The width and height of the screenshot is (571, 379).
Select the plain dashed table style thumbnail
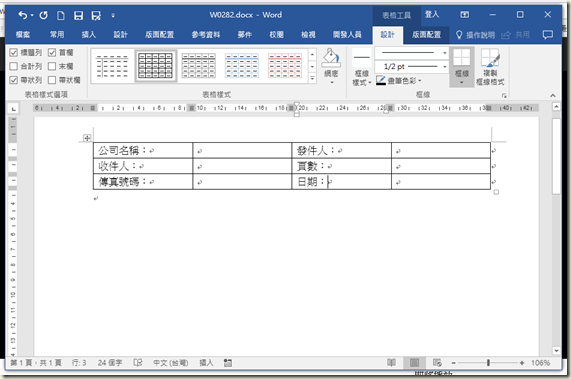click(113, 66)
